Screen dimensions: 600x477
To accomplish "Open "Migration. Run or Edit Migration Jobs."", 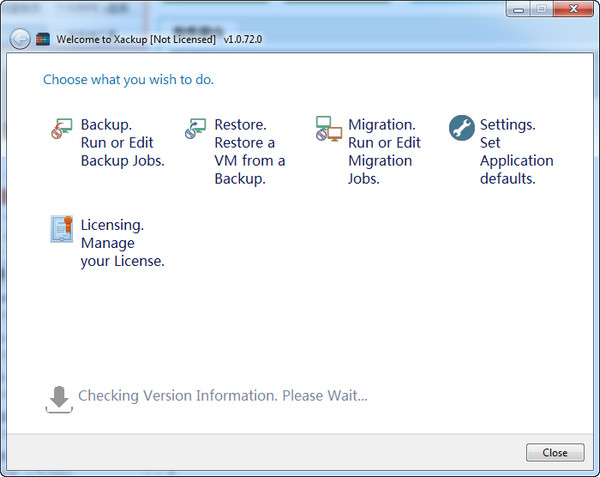I will click(x=384, y=151).
